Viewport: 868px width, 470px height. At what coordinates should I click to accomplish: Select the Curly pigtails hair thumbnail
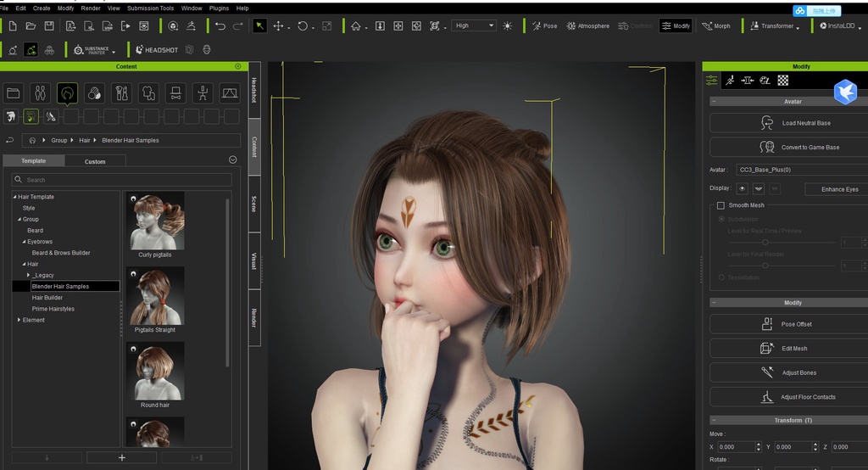[156, 221]
